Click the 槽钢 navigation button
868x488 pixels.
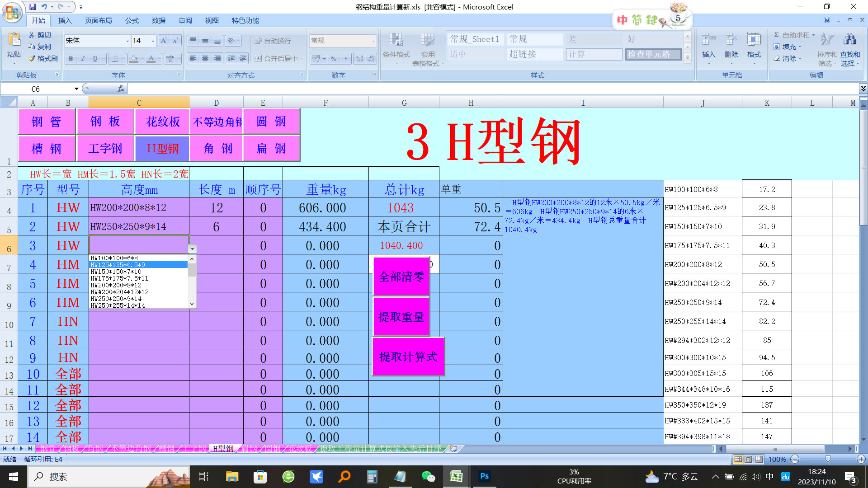[47, 148]
